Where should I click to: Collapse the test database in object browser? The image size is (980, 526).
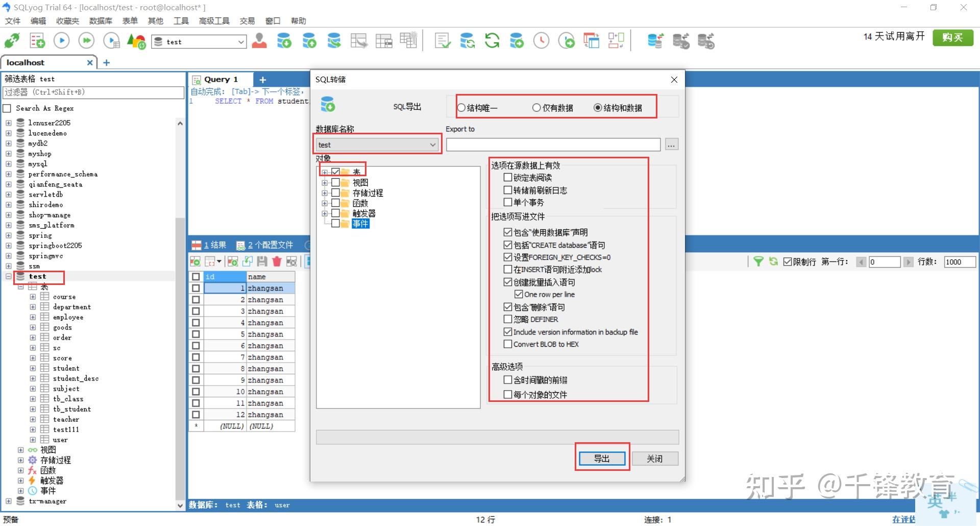(8, 276)
